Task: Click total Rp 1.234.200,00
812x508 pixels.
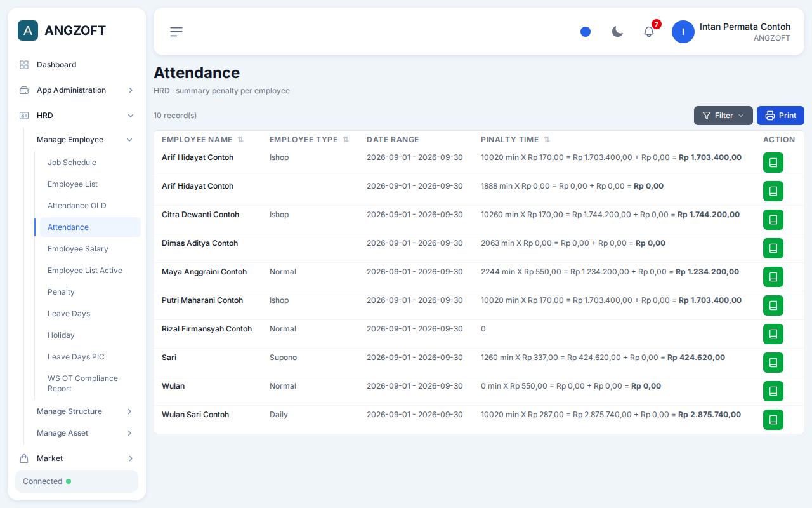Action: [x=707, y=272]
